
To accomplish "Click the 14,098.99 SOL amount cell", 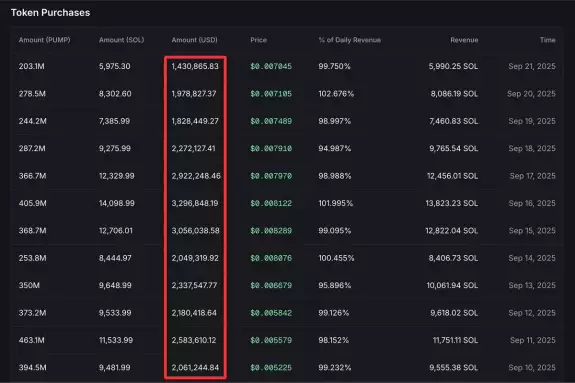I will point(117,203).
